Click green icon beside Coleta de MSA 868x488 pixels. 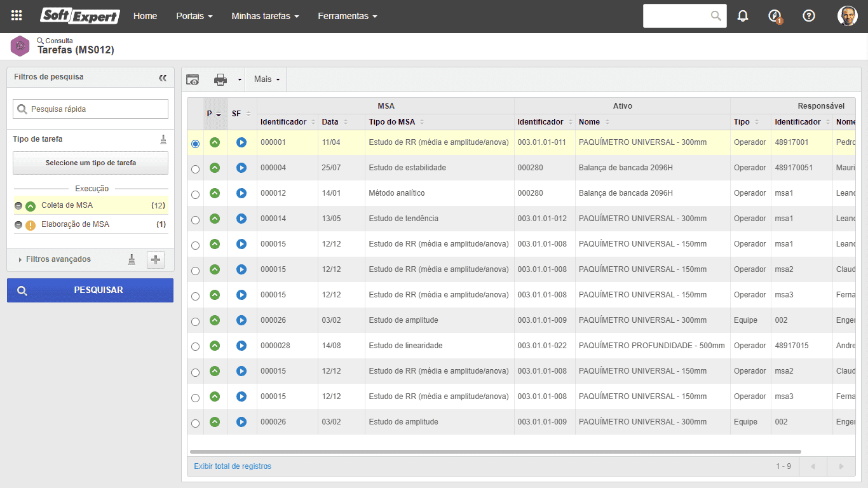[x=31, y=206]
